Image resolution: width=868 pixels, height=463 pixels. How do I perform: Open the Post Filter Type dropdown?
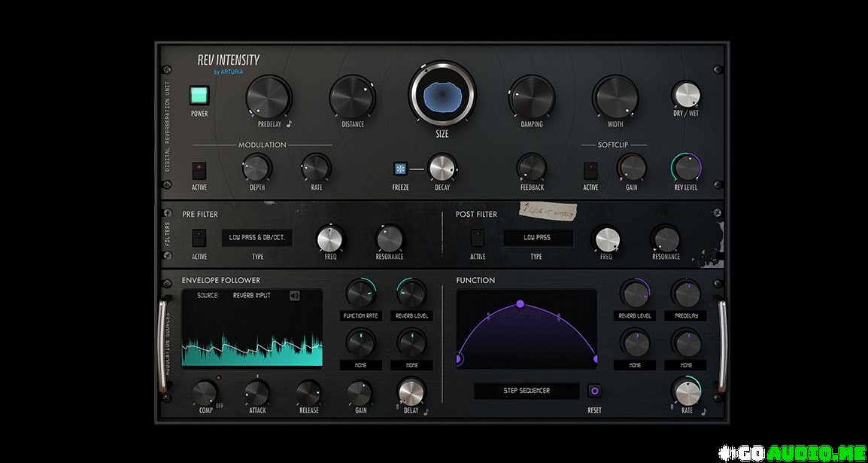(537, 238)
